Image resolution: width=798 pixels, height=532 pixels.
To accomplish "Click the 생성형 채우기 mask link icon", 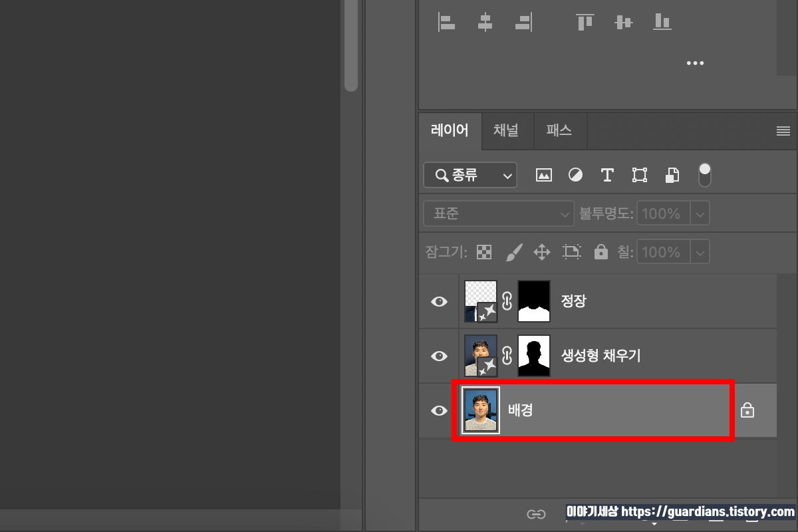I will 507,356.
